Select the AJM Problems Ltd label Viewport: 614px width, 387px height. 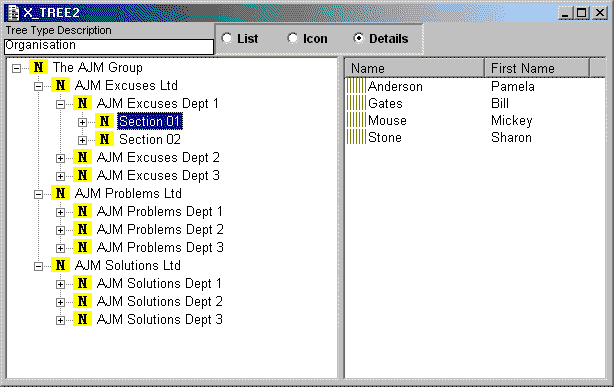(128, 194)
